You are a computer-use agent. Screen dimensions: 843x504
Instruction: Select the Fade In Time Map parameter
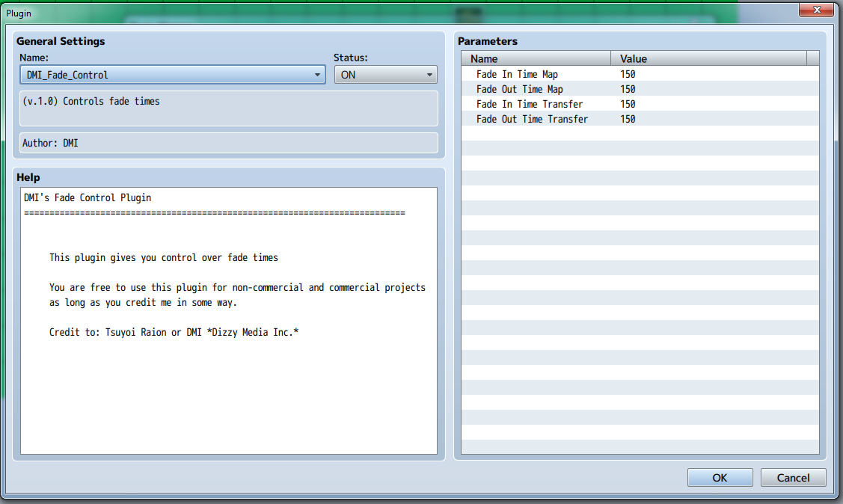[517, 74]
